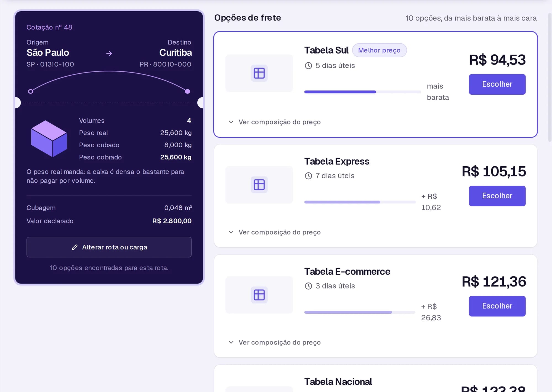Click the Tabela Express table icon thumbnail
The height and width of the screenshot is (392, 552).
point(259,185)
